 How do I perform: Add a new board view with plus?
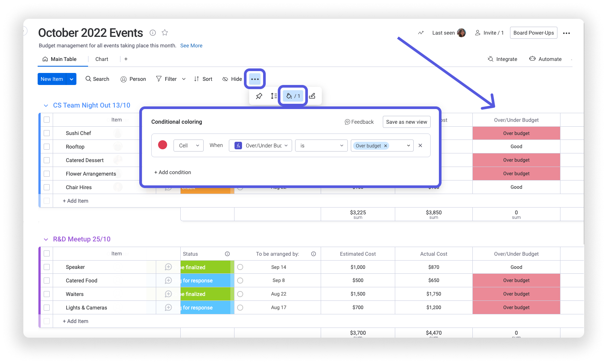coord(126,59)
